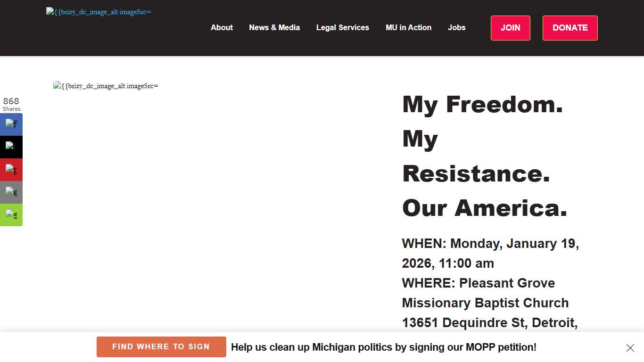Open the green ShareThis button
Image resolution: width=644 pixels, height=362 pixels.
click(x=11, y=215)
